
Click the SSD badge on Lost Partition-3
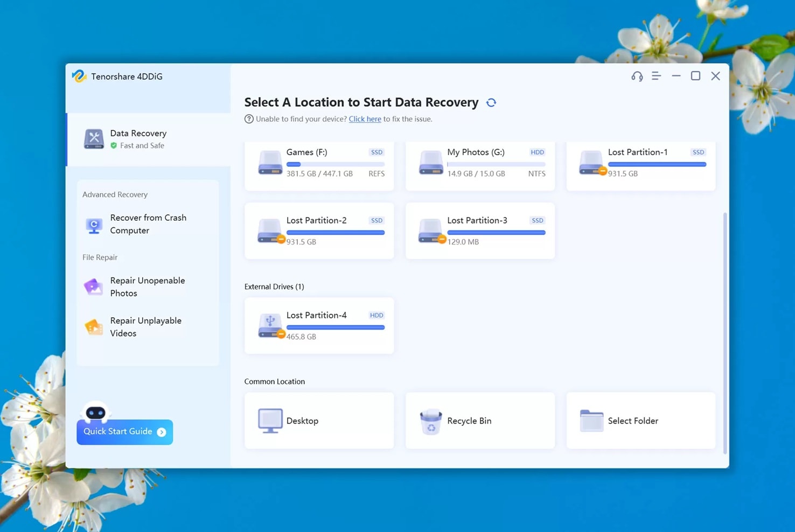[537, 220]
